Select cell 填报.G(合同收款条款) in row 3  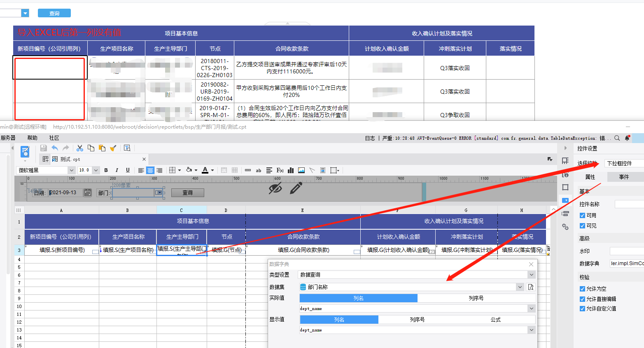303,250
